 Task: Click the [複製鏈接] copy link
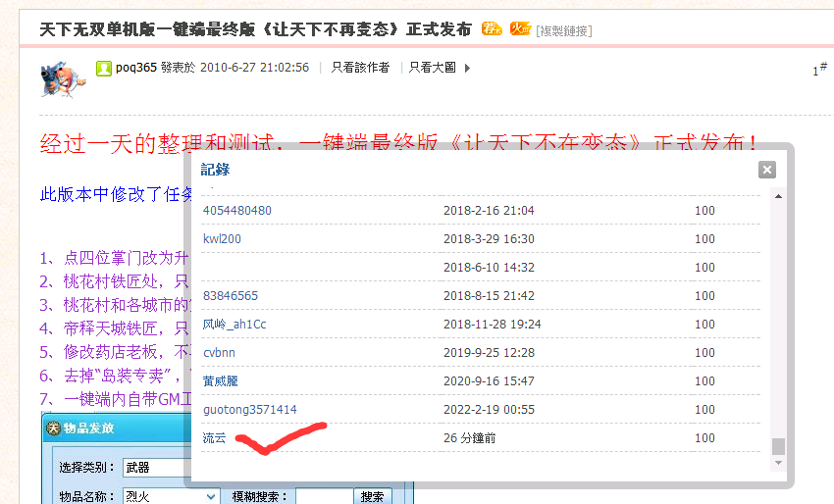pos(563,30)
